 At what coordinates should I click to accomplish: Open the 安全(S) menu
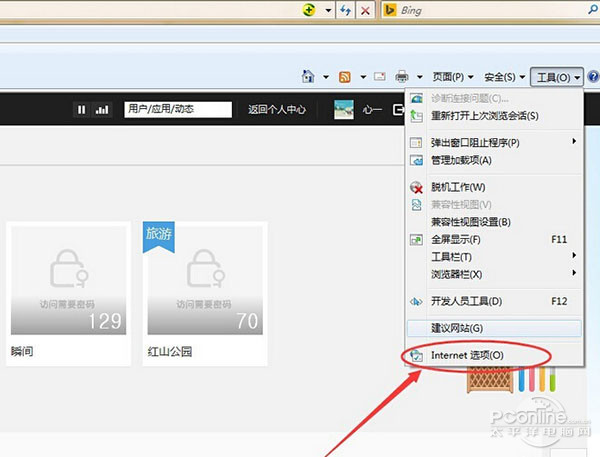504,77
